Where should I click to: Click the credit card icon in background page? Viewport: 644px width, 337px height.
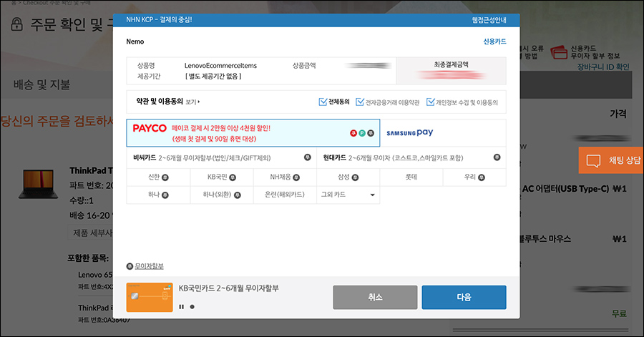tap(559, 52)
